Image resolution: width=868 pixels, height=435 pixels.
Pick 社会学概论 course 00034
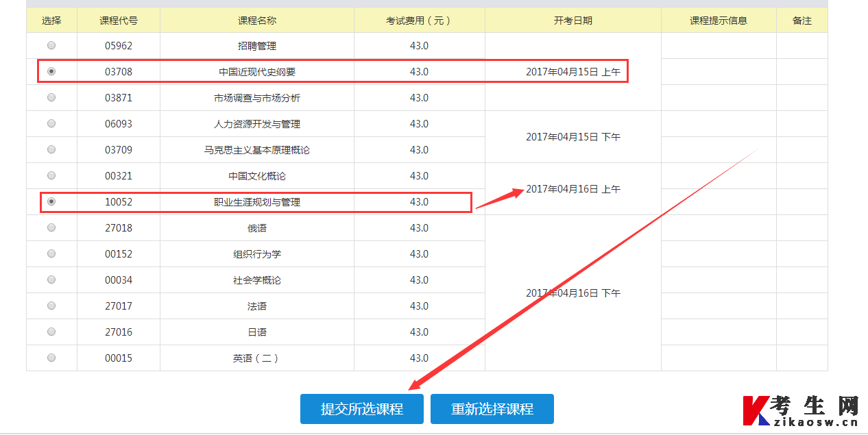pyautogui.click(x=51, y=279)
